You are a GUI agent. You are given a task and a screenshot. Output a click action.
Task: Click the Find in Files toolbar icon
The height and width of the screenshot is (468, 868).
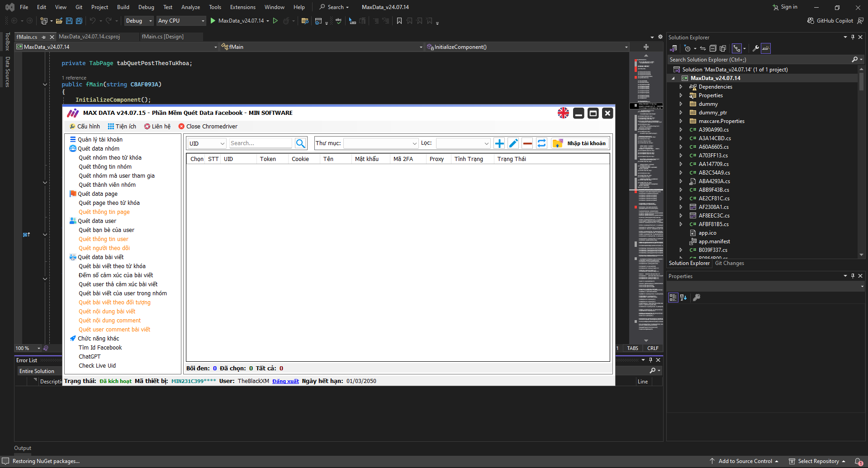[305, 21]
